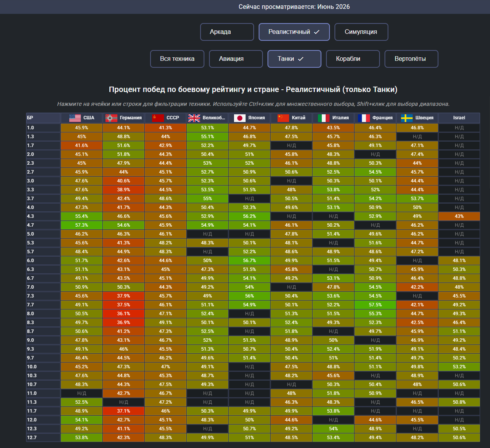Select the Симуляция mode button
The image size is (490, 448).
361,32
